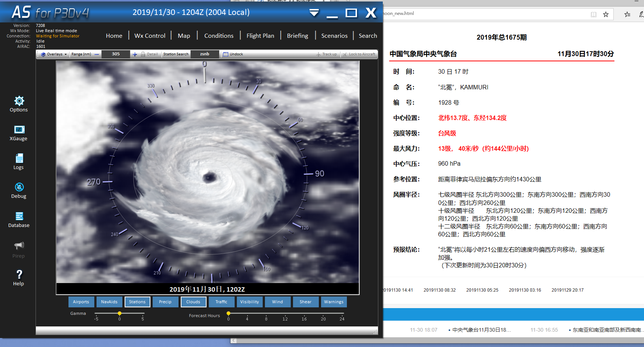644x347 pixels.
Task: Click the plus icon to increase range
Action: coord(135,54)
